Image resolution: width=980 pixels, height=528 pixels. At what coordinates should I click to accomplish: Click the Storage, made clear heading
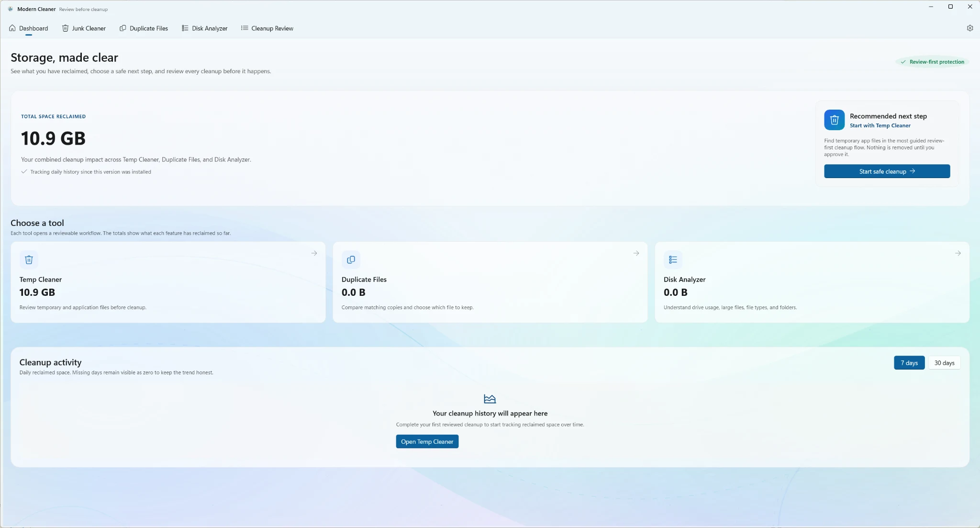click(64, 57)
